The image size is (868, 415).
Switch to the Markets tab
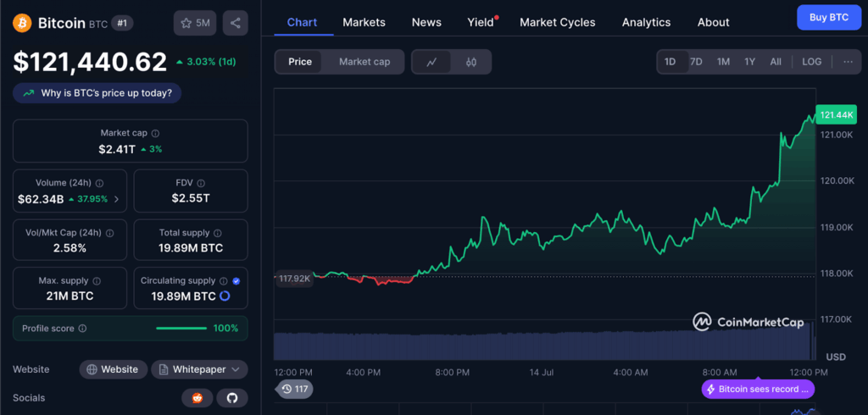coord(364,22)
